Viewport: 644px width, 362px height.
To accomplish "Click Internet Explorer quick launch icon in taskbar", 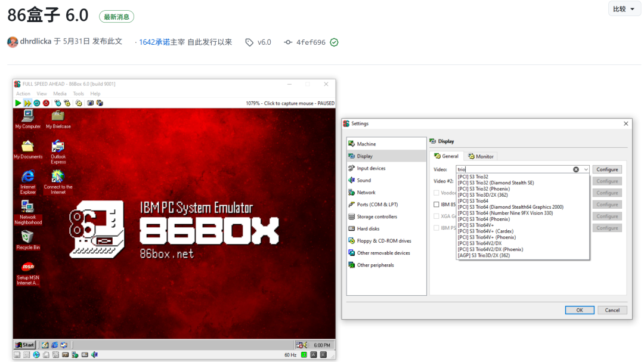I will [54, 345].
